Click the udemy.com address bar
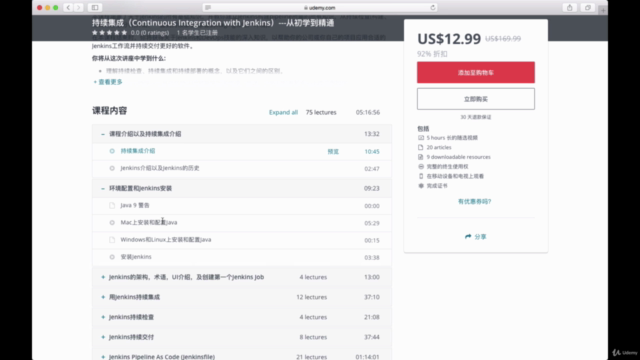The height and width of the screenshot is (360, 640). [x=320, y=7]
